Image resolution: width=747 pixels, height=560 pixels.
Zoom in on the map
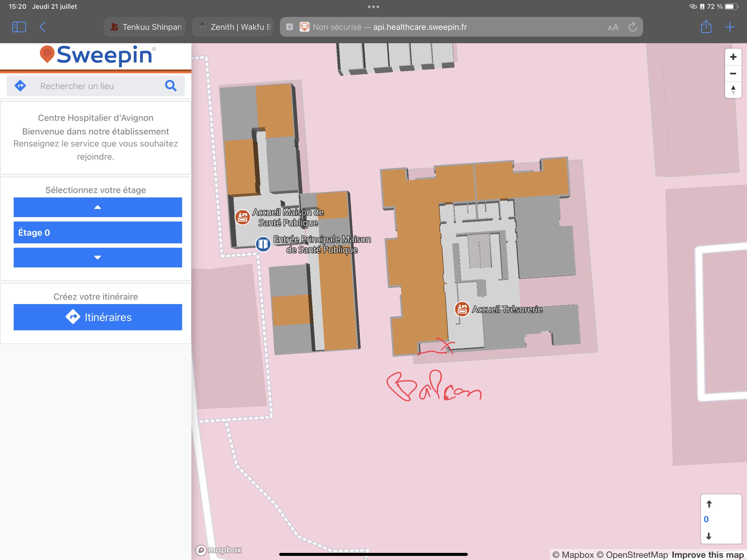point(733,57)
